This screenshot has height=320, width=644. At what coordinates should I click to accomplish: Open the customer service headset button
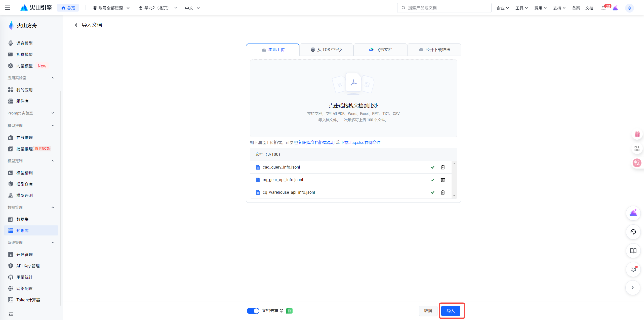point(633,232)
